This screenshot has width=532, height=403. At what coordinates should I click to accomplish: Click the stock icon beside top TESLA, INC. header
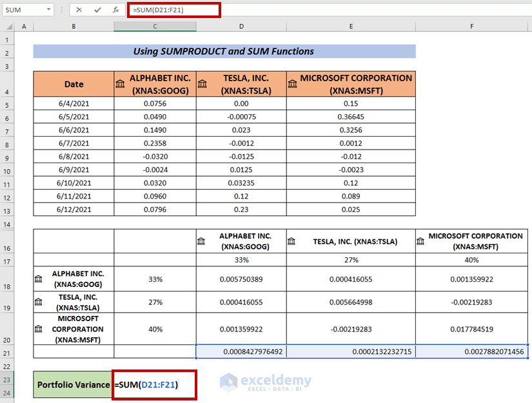tap(202, 84)
